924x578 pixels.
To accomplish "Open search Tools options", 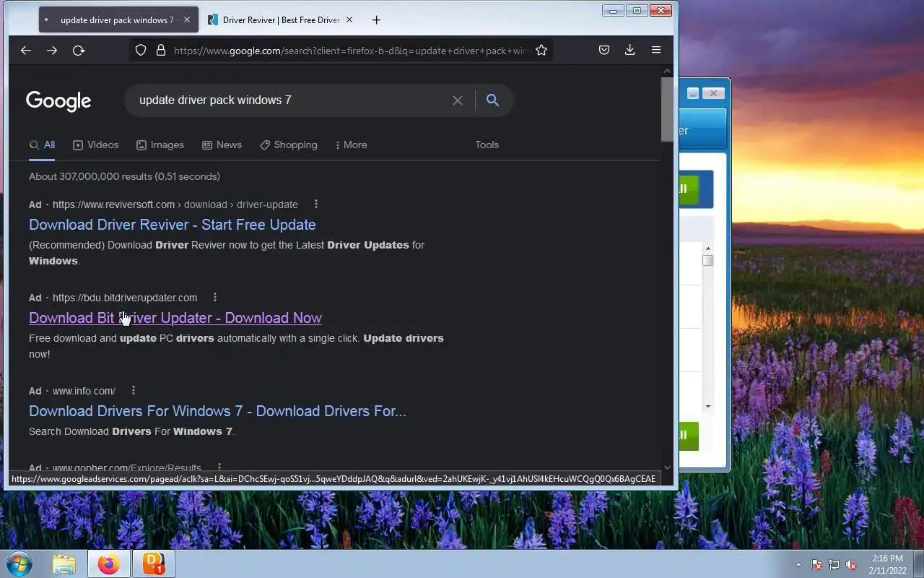I will (487, 145).
